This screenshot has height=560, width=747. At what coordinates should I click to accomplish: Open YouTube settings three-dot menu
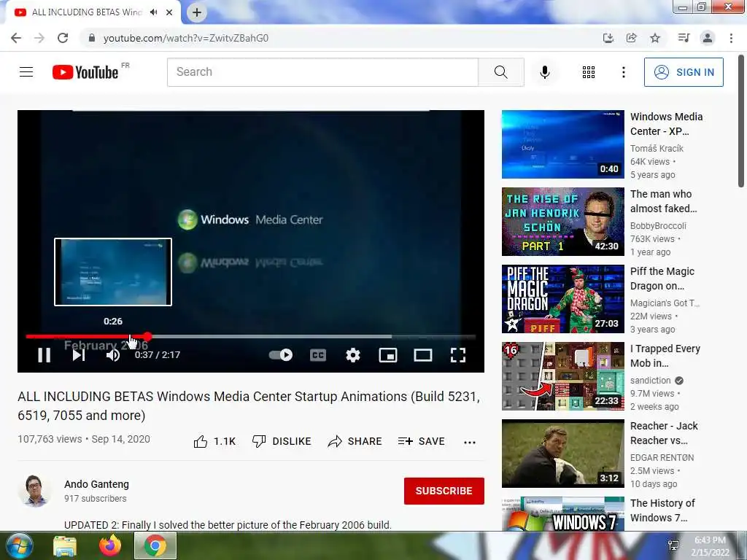point(623,72)
